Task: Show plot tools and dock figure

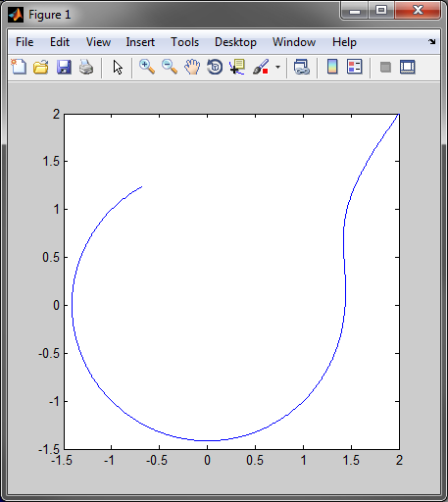Action: 408,67
